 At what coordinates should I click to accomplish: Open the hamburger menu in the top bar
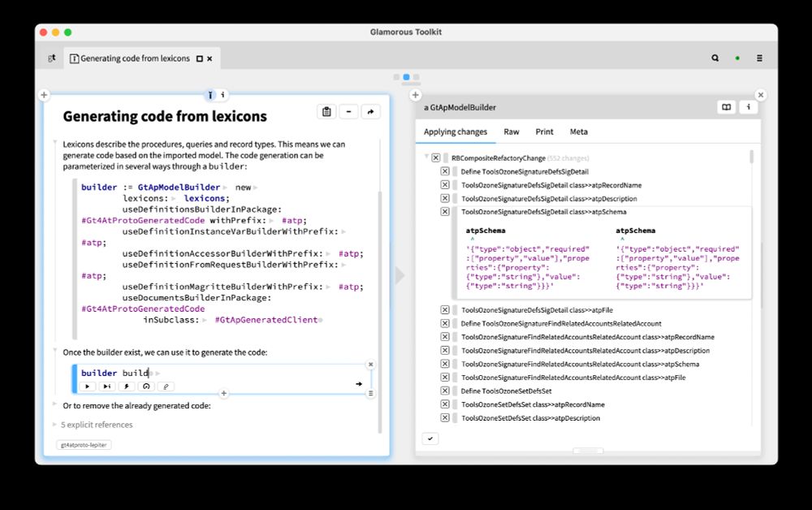760,58
